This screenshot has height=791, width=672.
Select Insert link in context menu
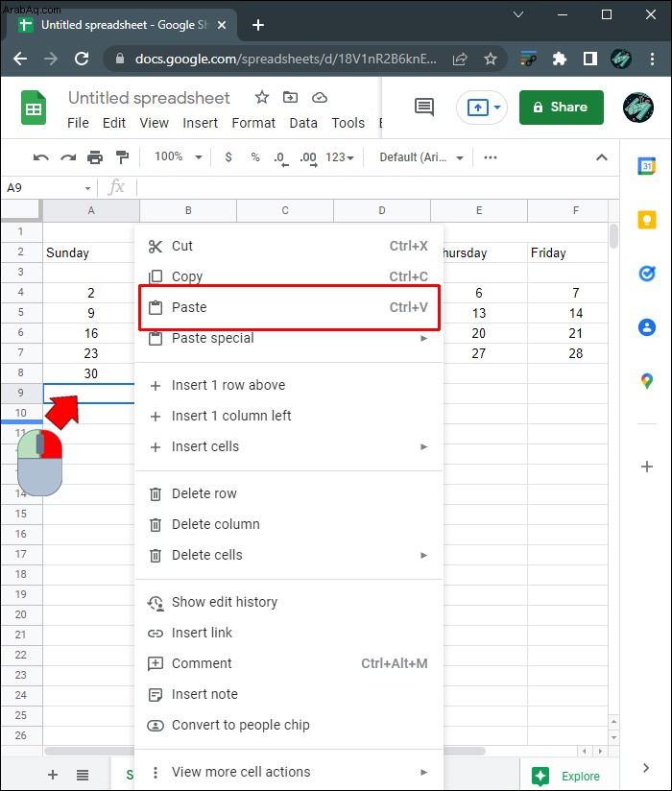click(289, 633)
